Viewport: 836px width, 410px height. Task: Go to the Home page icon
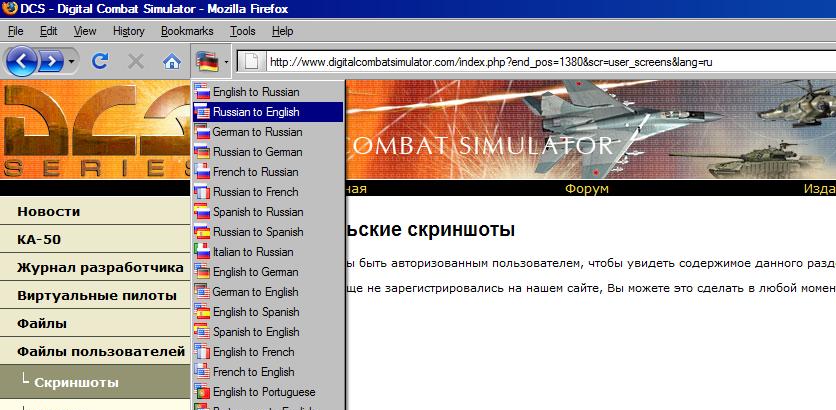pyautogui.click(x=171, y=62)
